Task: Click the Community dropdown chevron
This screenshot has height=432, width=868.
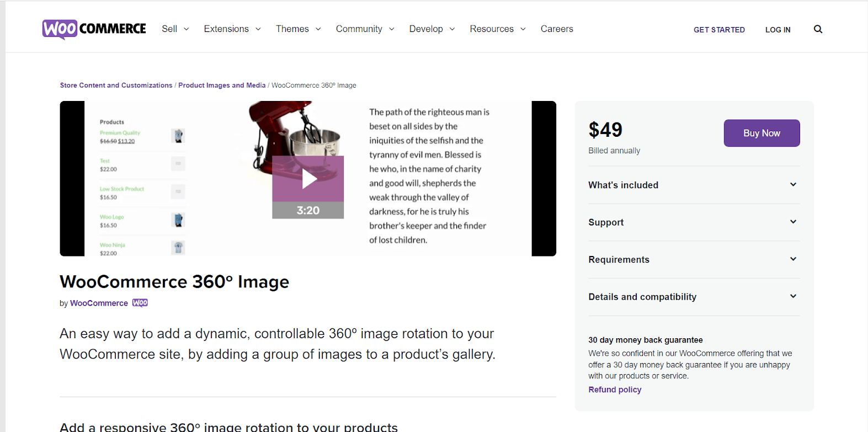Action: [x=392, y=29]
